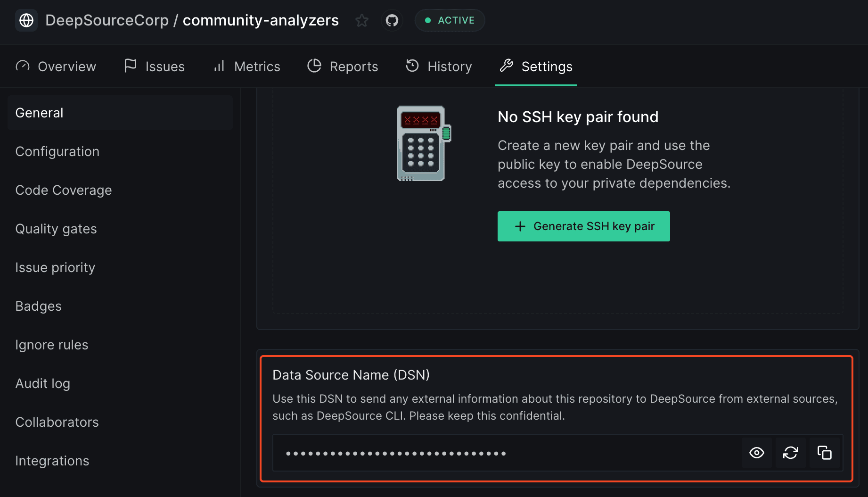Star the community-analyzers repository
The height and width of the screenshot is (497, 868).
tap(361, 20)
